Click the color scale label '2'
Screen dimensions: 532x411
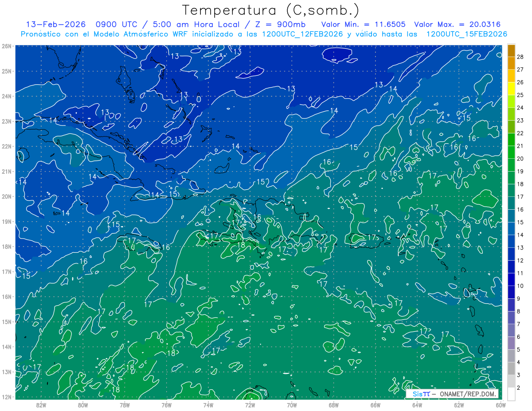(518, 388)
